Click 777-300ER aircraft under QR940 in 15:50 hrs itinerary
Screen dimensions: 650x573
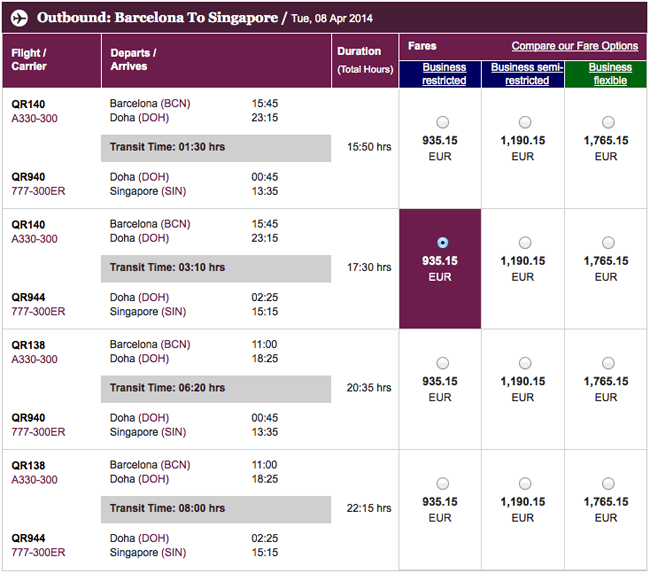coord(38,191)
